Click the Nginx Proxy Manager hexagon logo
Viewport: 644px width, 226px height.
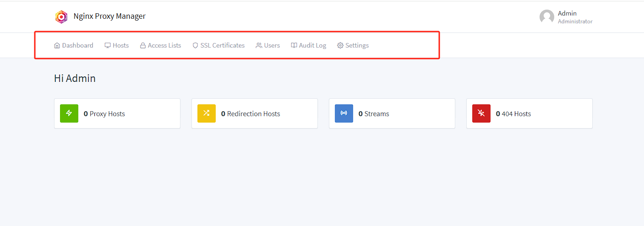click(x=61, y=17)
